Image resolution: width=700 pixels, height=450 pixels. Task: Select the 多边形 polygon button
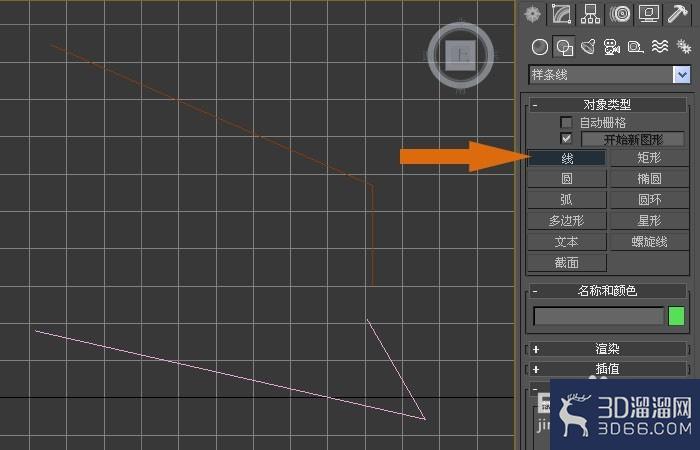(x=567, y=221)
